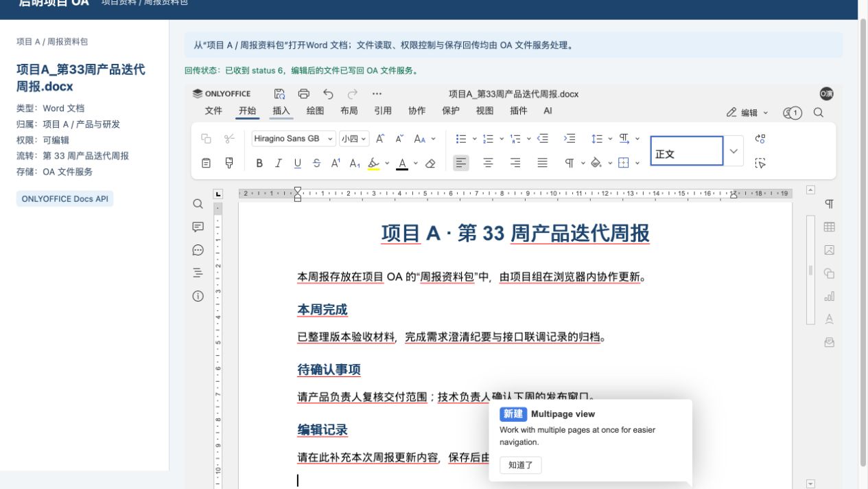868x489 pixels.
Task: Dismiss the Multipage view tip with 知道了
Action: click(x=520, y=465)
